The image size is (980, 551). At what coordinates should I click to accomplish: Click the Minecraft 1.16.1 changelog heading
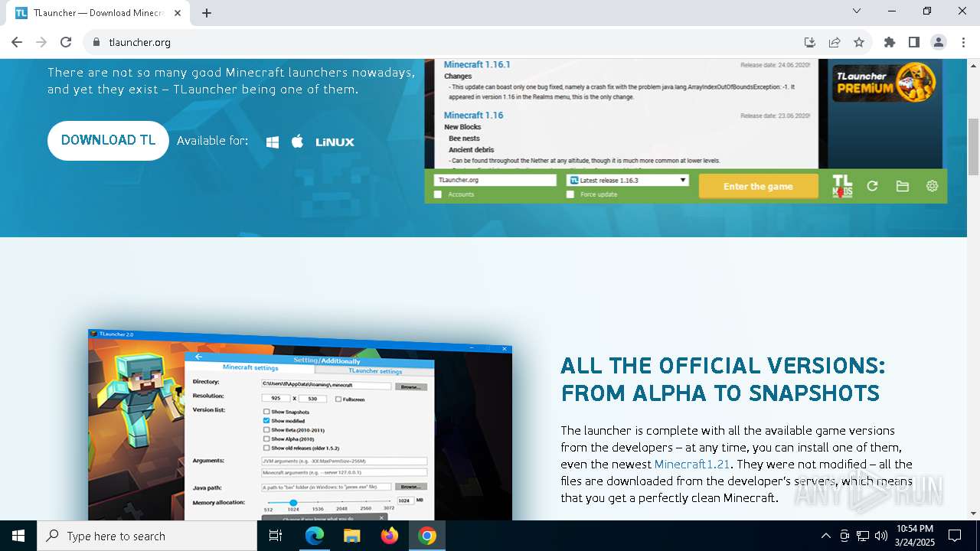point(477,65)
